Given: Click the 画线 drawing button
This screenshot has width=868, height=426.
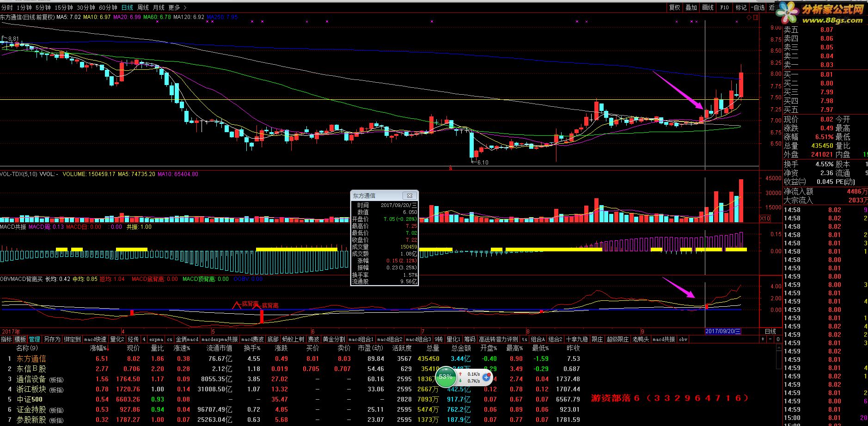Looking at the screenshot, I should 708,7.
